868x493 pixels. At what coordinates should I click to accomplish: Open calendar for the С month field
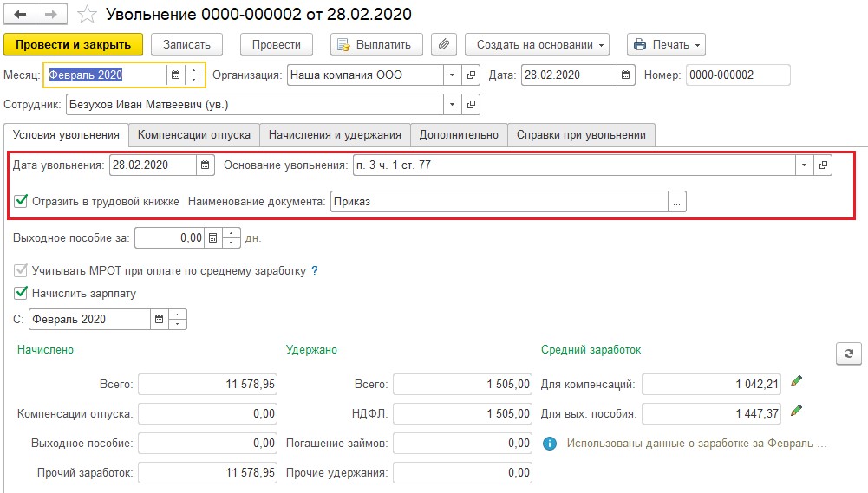[159, 319]
